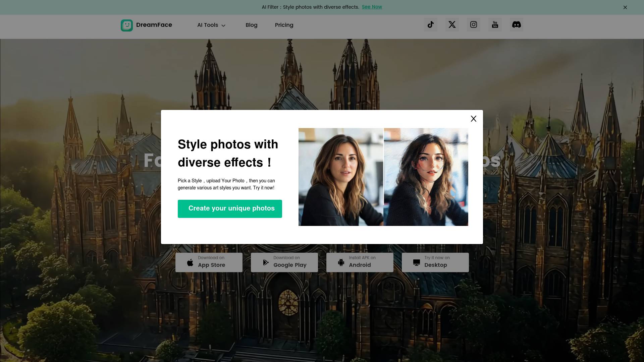
Task: Follow the See Now banner link
Action: tap(372, 7)
